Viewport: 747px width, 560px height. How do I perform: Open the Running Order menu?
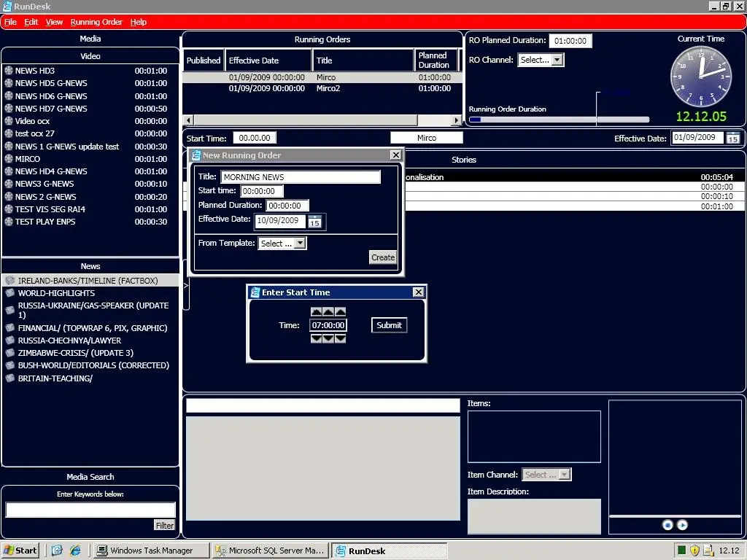click(96, 22)
